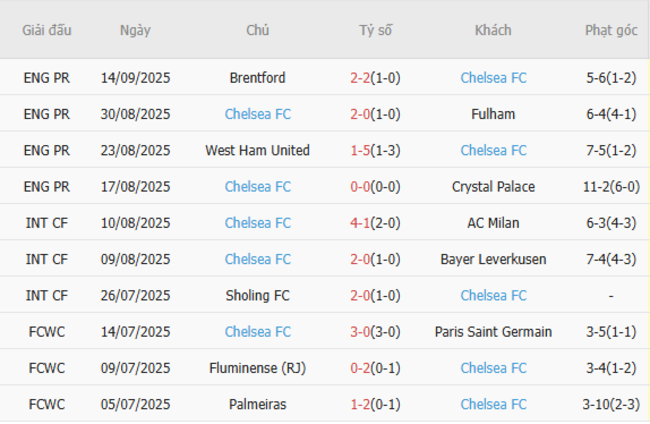
Task: Select the "Khách" column header
Action: (493, 30)
